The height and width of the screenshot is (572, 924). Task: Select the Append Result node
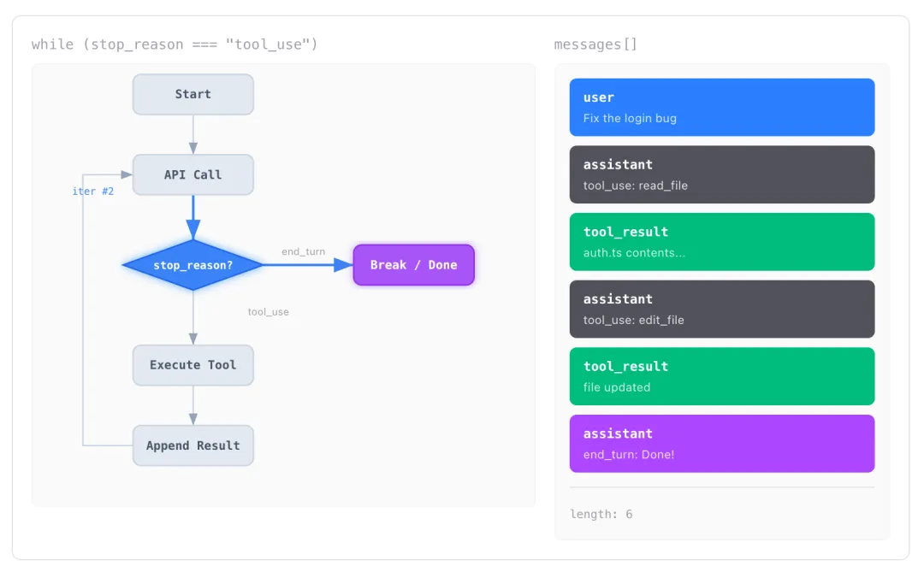click(x=192, y=445)
